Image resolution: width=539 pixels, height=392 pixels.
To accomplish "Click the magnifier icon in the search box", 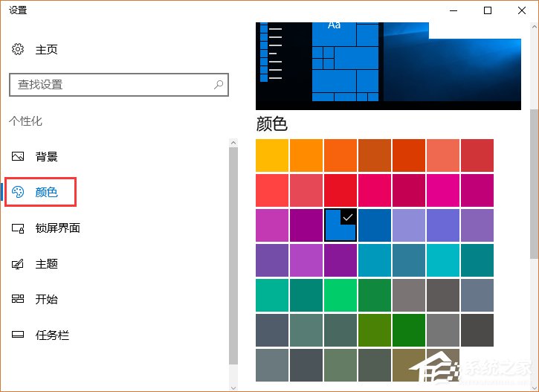I will (x=219, y=84).
